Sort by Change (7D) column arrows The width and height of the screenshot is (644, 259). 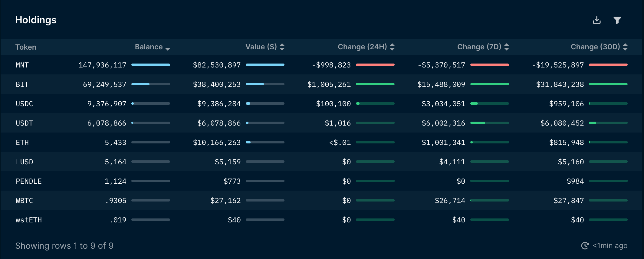coord(507,47)
